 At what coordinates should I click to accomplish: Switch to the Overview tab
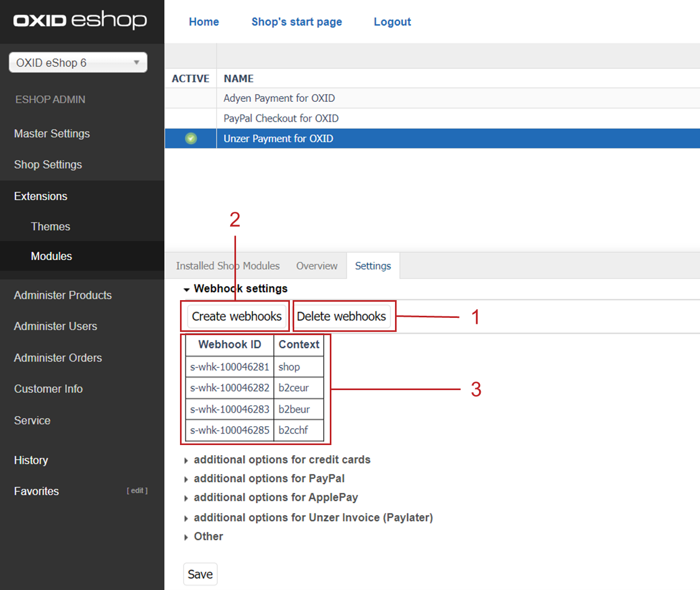coord(317,266)
